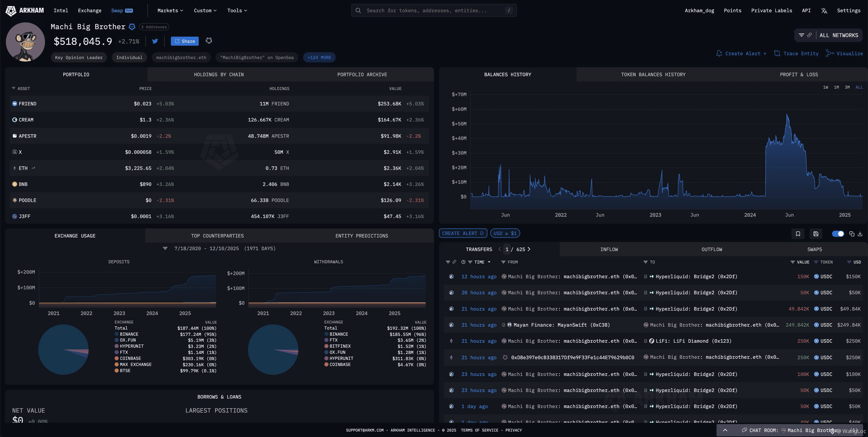Click the +124 MORE tags button
This screenshot has height=437, width=868.
(319, 58)
